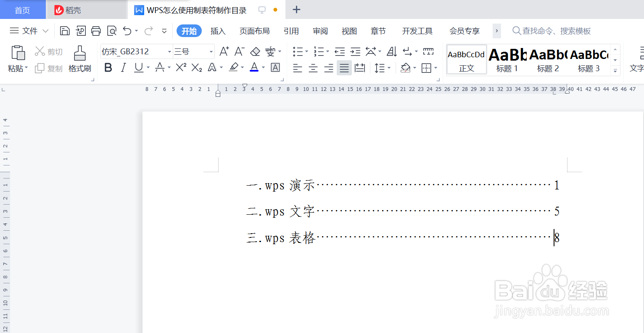Open the 首页 home tab
This screenshot has height=333, width=644.
point(23,10)
